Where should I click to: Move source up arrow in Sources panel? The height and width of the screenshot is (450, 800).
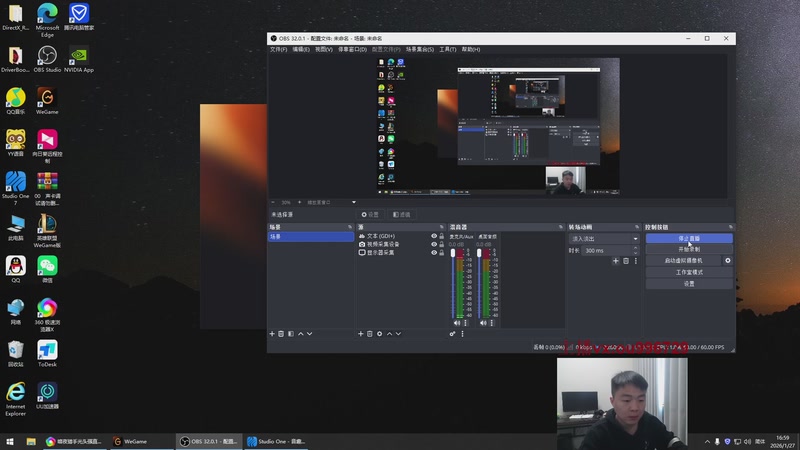pyautogui.click(x=389, y=334)
